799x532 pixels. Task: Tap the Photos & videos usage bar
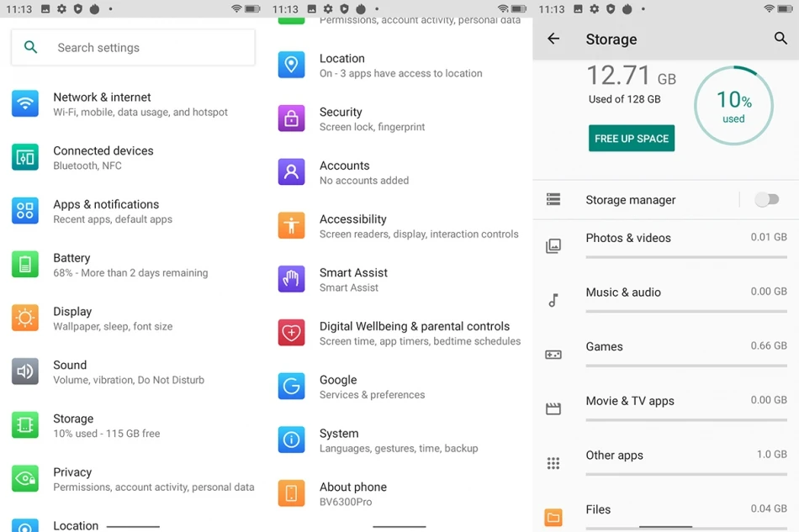coord(686,257)
